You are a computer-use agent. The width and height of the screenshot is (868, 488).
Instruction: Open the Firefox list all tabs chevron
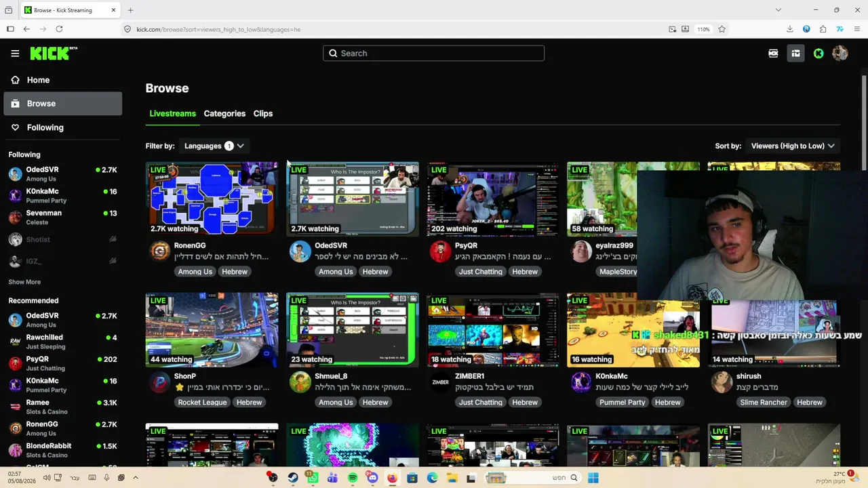[x=778, y=10]
